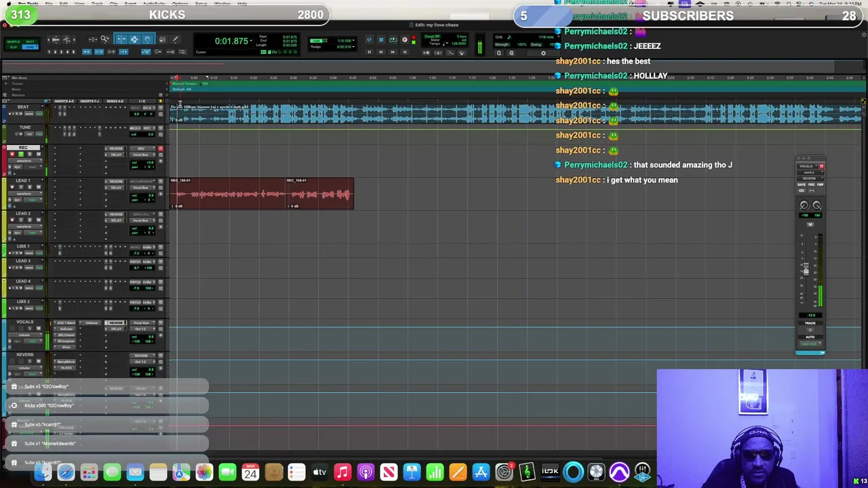Stop the transport

381,39
